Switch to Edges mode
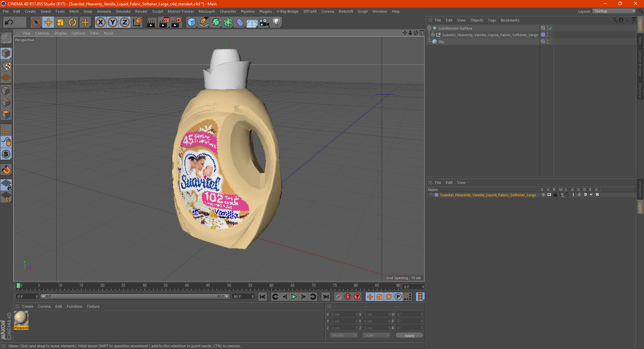Screen dimensions: 644x349 (6, 102)
